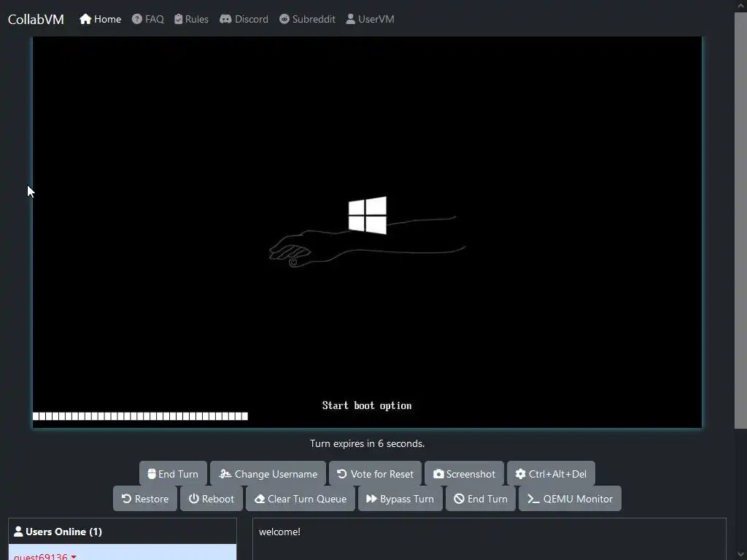The image size is (747, 560).
Task: Click the boot progress bar in the VM
Action: (x=140, y=416)
